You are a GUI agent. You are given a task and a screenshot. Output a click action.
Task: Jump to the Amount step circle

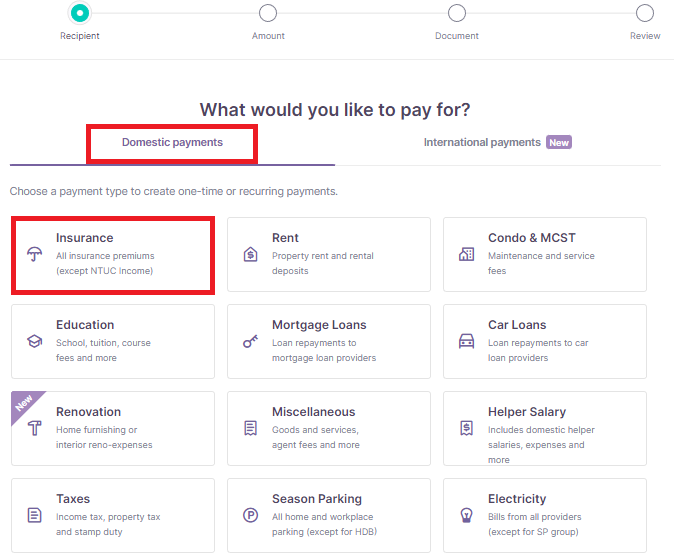268,13
